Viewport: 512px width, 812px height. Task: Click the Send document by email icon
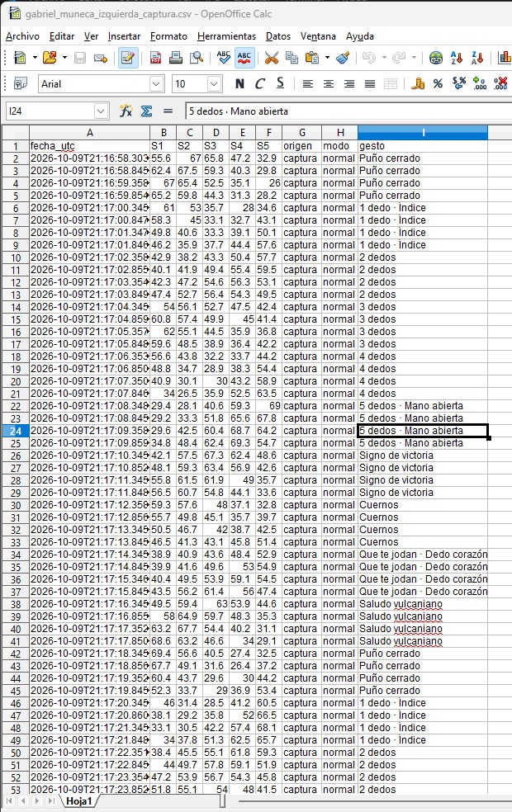point(101,58)
